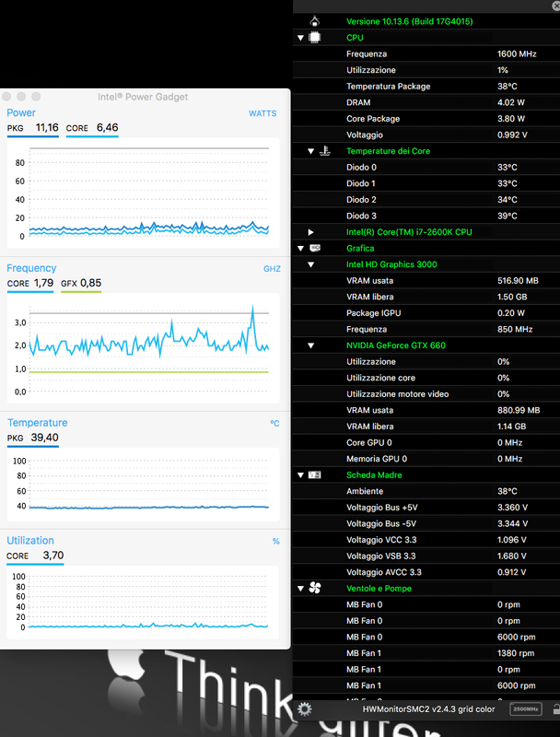This screenshot has width=560, height=737.
Task: Open HWMonitorSMC2 settings gear icon
Action: (x=305, y=708)
